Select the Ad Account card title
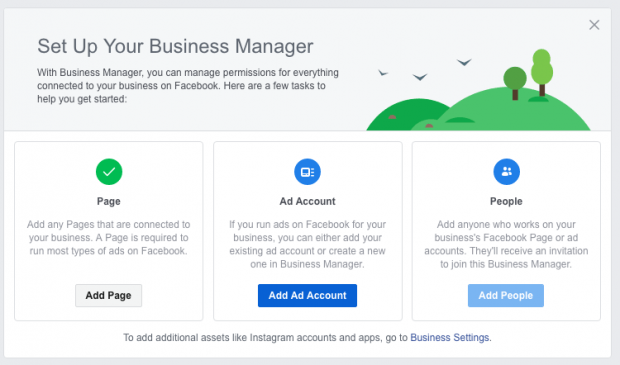 tap(307, 201)
